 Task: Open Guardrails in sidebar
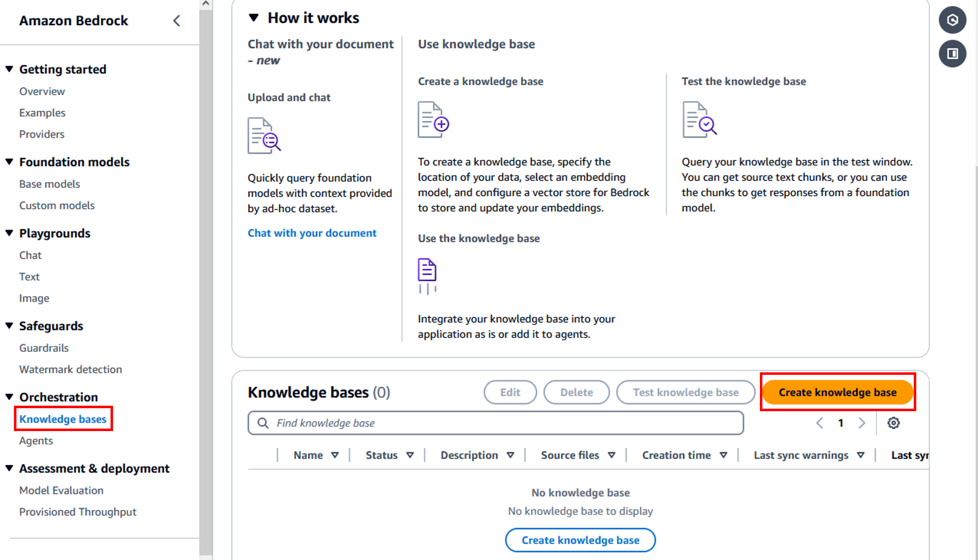(44, 348)
